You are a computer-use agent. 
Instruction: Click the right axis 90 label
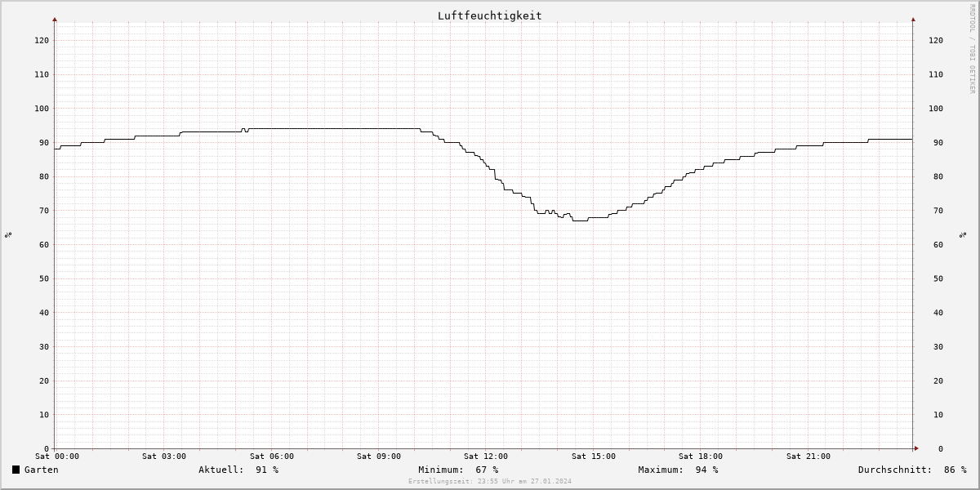[938, 143]
